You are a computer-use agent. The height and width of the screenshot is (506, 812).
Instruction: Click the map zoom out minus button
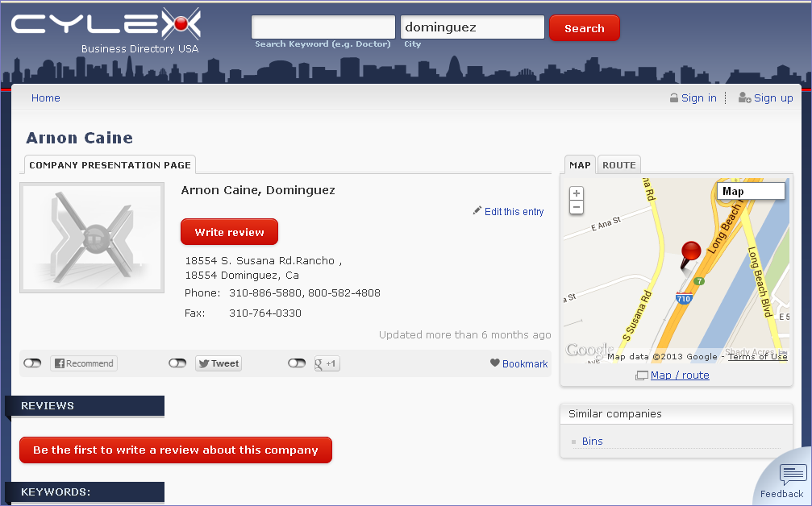click(577, 208)
